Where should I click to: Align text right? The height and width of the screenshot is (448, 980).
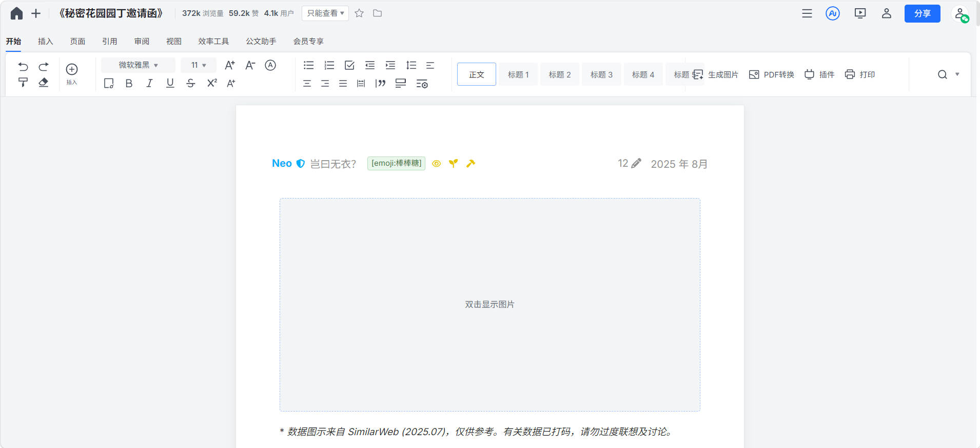[x=325, y=83]
